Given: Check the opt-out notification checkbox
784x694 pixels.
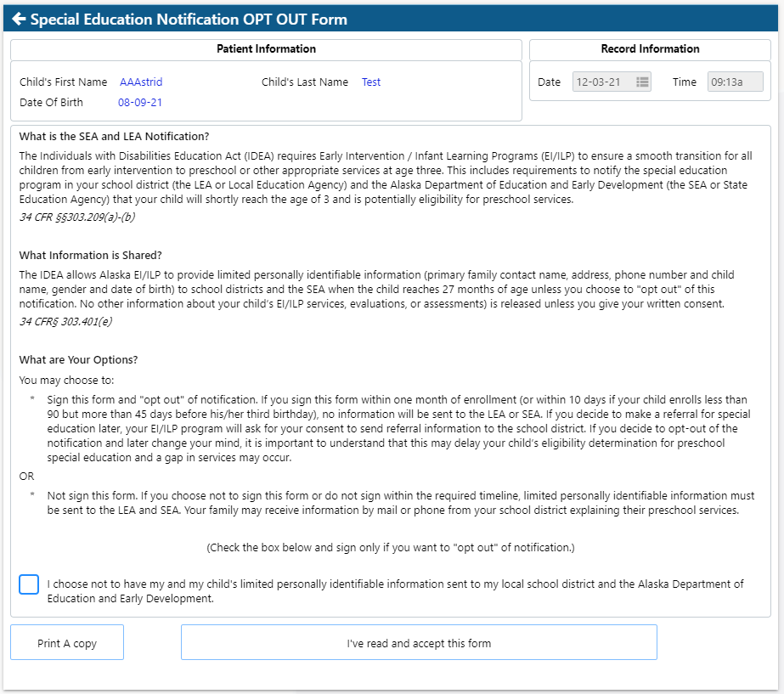Looking at the screenshot, I should pyautogui.click(x=29, y=584).
